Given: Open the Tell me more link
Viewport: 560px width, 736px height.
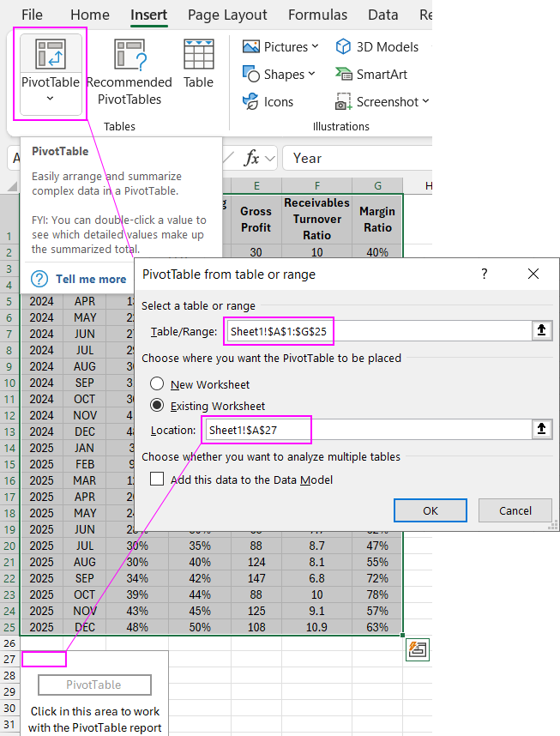Looking at the screenshot, I should point(90,279).
